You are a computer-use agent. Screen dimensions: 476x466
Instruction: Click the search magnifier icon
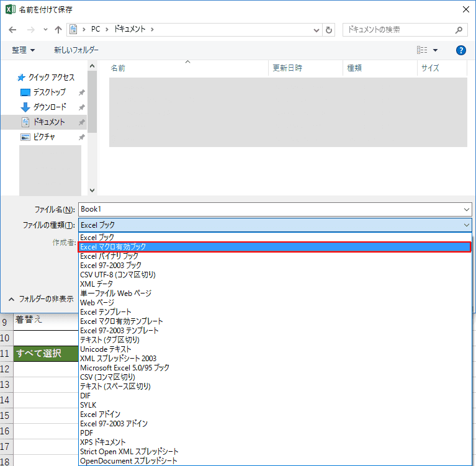459,30
